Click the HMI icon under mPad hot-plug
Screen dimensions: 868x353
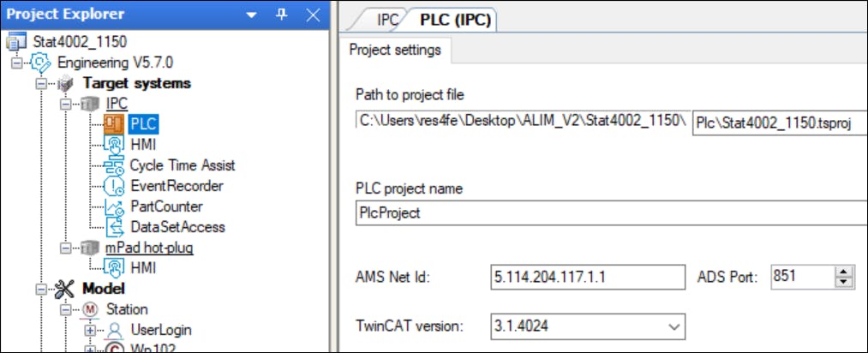click(114, 268)
